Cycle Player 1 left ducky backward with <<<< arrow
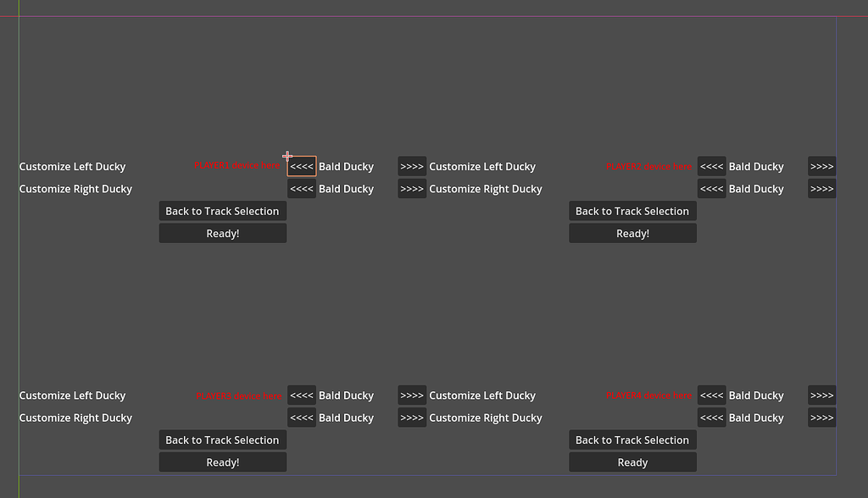868x498 pixels. (301, 166)
